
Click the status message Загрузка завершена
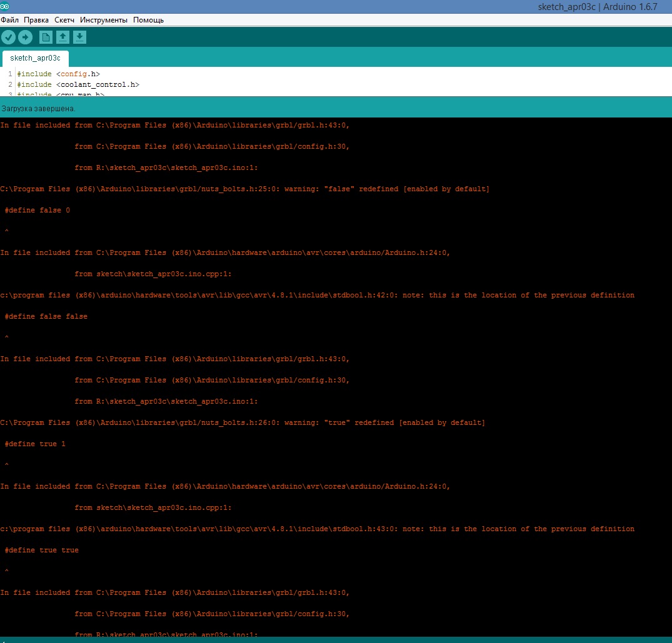tap(38, 109)
